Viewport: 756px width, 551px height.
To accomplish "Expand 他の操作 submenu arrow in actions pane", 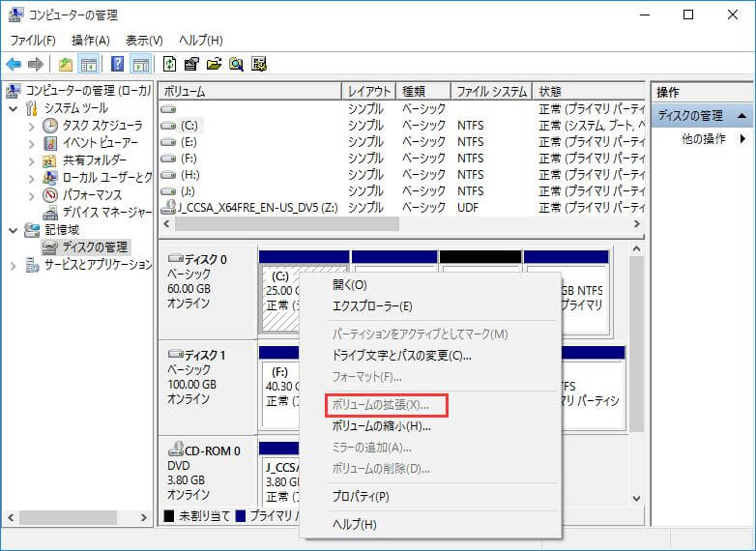I will [742, 139].
